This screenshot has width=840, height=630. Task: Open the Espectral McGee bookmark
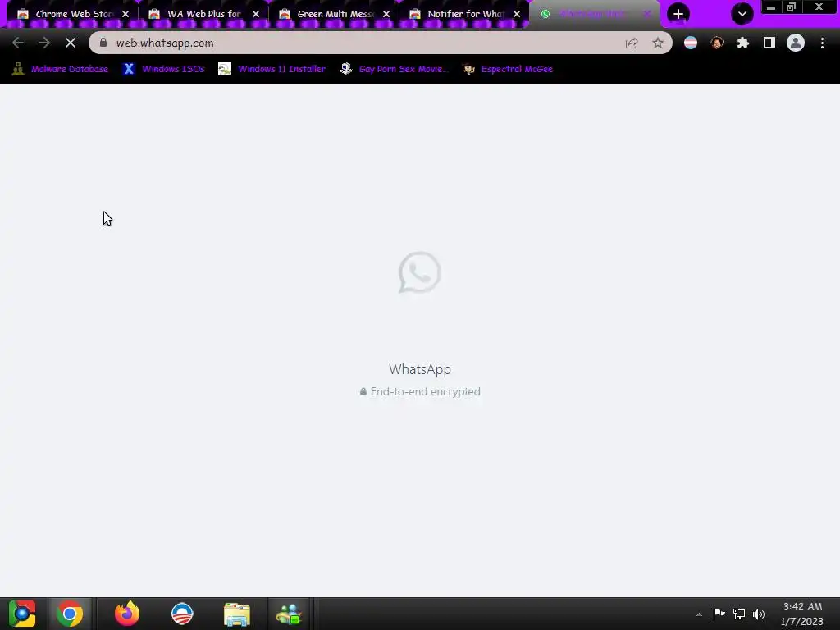point(508,69)
